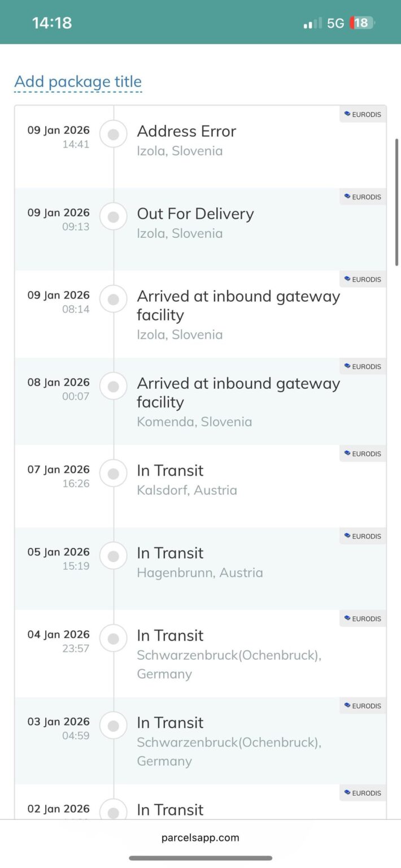This screenshot has height=868, width=401.
Task: Select the Address Error status text
Action: 186,131
